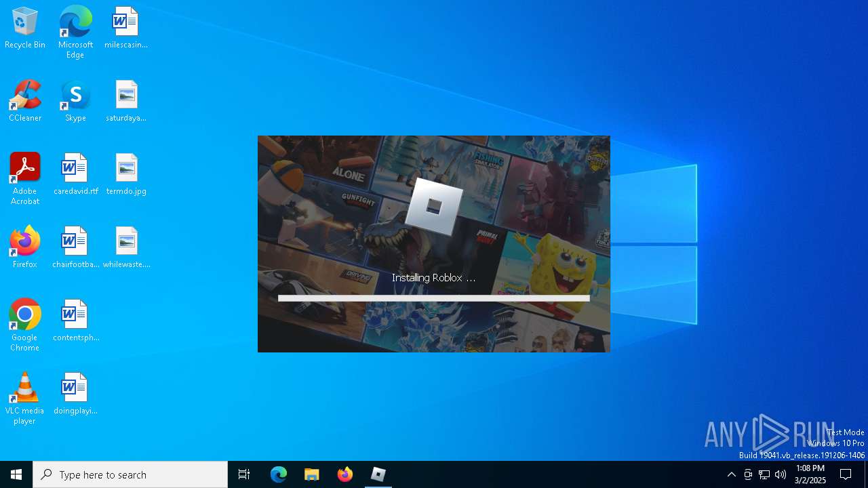
Task: Open the taskbar clock and calendar
Action: point(810,474)
